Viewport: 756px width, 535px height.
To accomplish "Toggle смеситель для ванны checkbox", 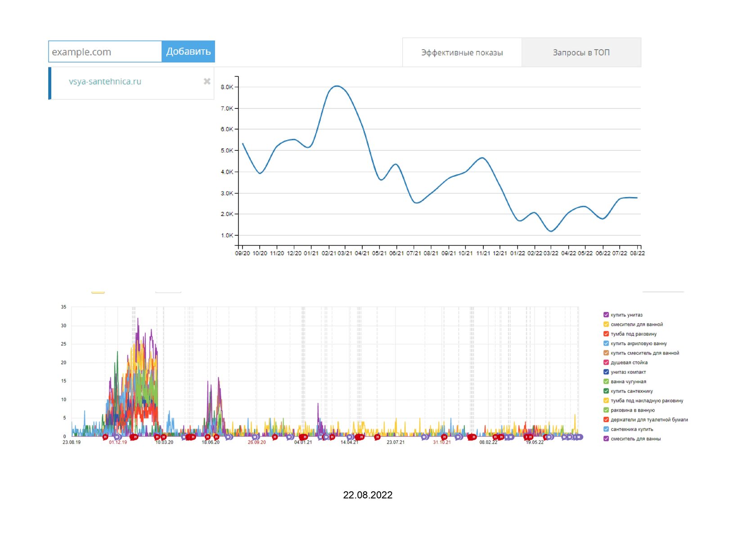I will [606, 438].
